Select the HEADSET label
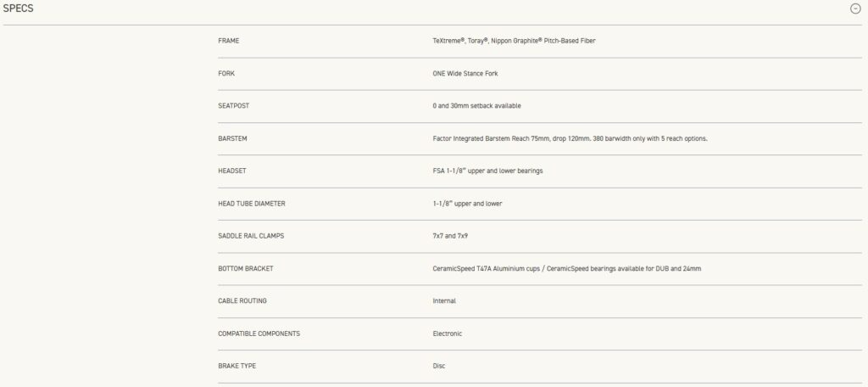This screenshot has width=868, height=387. point(232,171)
